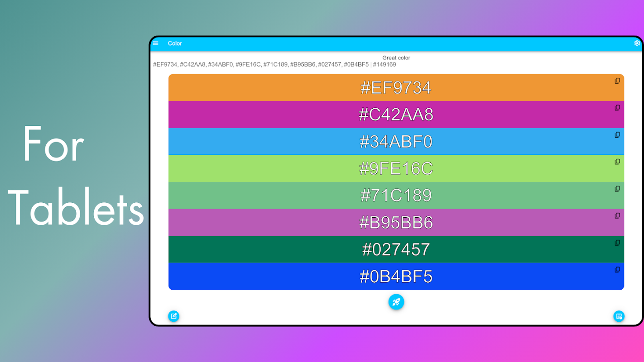Copy the #027457 color code

[x=617, y=243]
